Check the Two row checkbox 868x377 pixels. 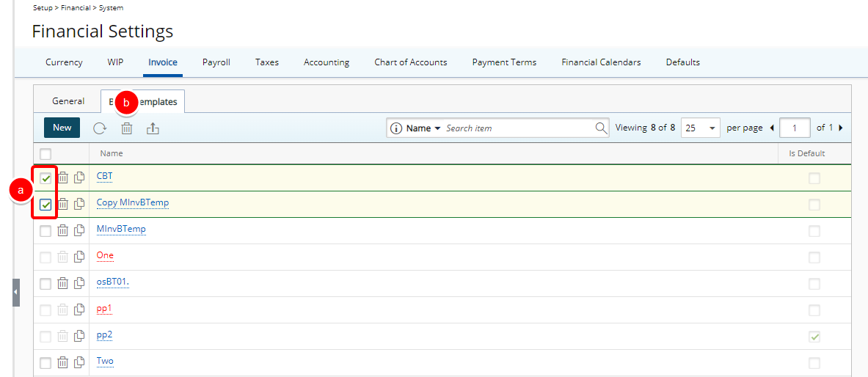point(45,363)
